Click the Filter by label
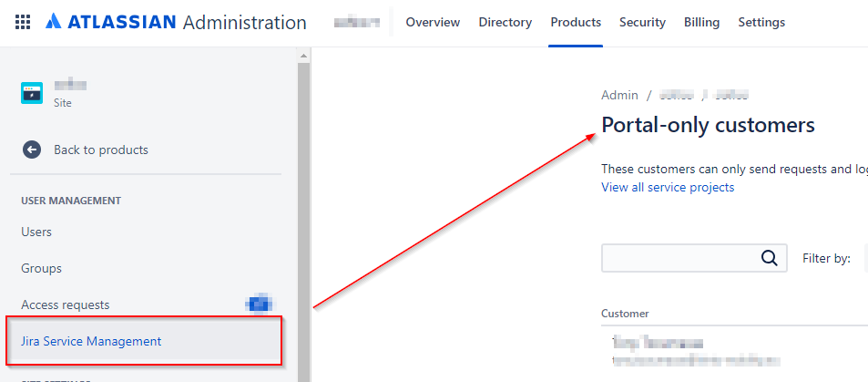Viewport: 868px width, 382px height. [x=826, y=258]
